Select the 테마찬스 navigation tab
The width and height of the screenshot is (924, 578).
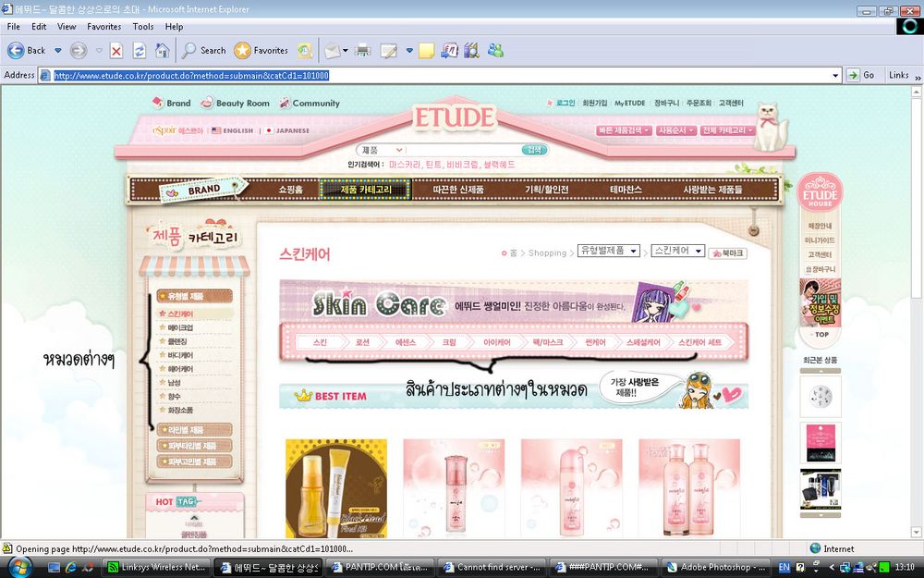point(626,190)
